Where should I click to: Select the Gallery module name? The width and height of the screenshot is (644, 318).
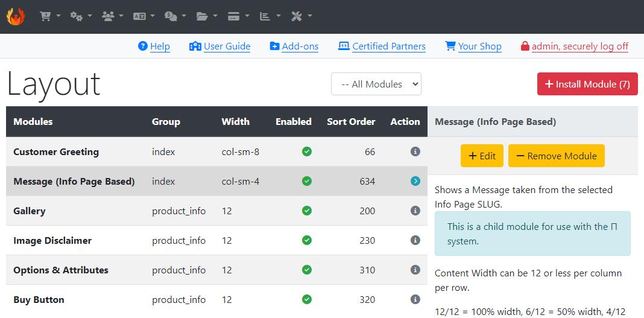pyautogui.click(x=30, y=211)
